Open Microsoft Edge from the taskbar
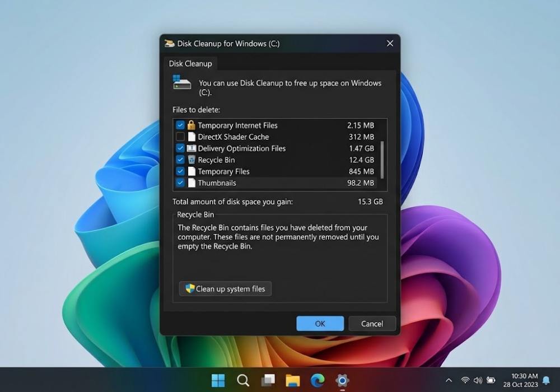 pos(317,380)
